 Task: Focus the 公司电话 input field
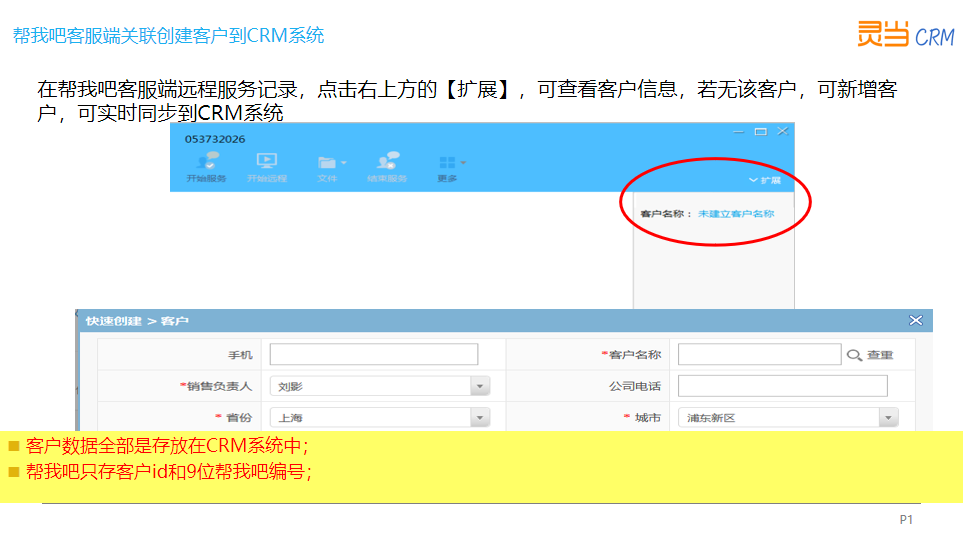pos(782,386)
